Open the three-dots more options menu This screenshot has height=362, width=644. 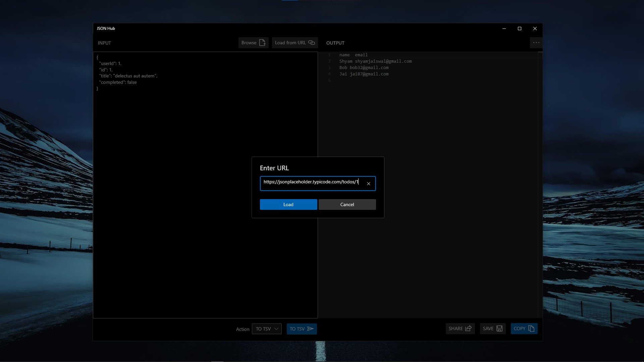coord(536,43)
